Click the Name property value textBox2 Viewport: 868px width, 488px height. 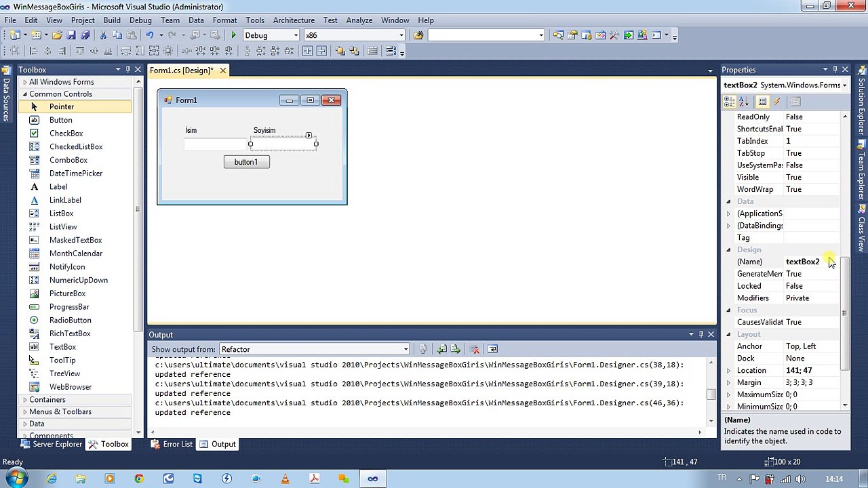(812, 262)
